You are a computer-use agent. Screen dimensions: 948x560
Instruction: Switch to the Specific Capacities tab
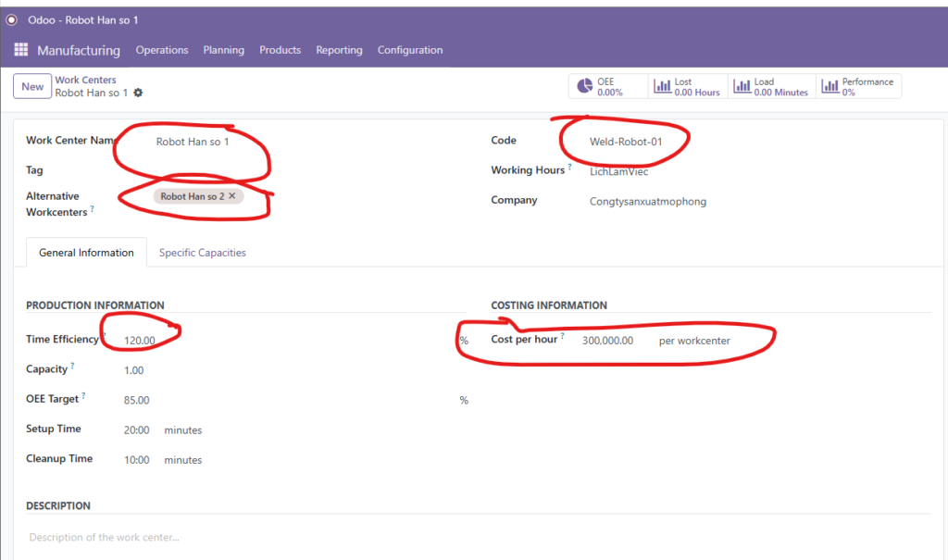click(x=202, y=253)
